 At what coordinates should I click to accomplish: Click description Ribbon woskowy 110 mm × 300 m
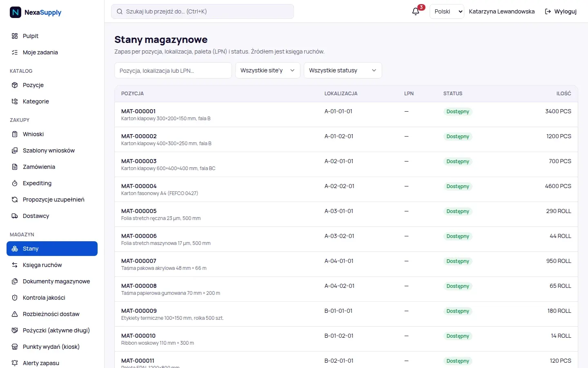(x=158, y=343)
